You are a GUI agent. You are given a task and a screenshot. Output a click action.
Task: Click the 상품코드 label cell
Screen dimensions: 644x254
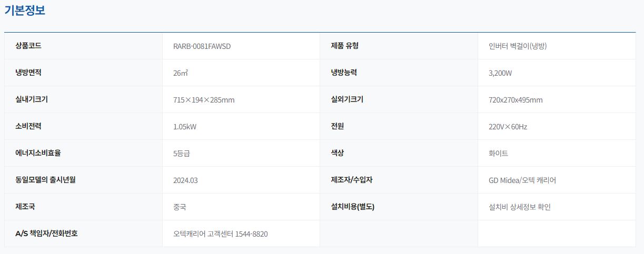tap(29, 46)
